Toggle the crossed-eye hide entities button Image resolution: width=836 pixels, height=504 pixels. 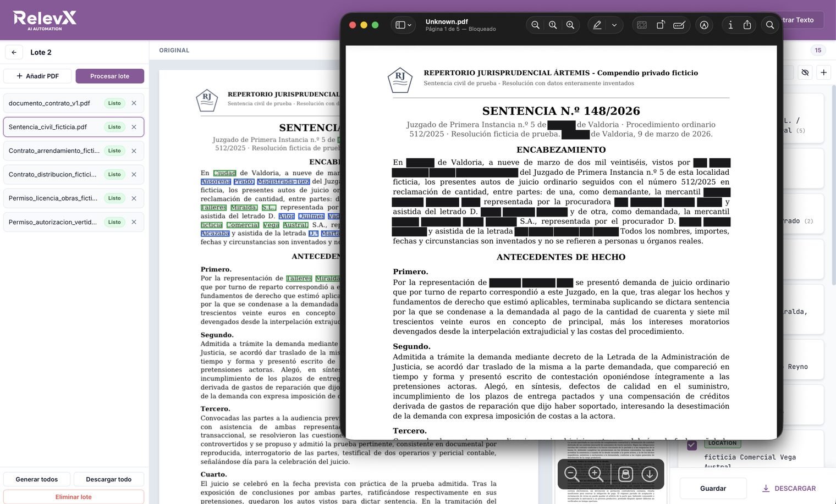coord(805,73)
